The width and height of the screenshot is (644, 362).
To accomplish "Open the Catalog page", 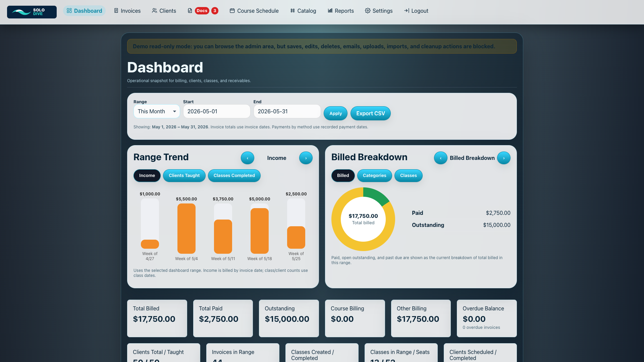I will 303,11.
